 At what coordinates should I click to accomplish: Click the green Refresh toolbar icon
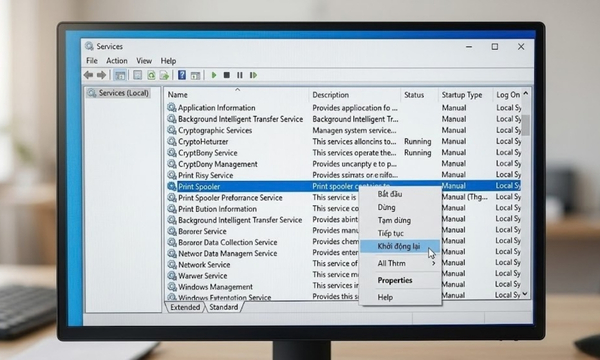(151, 75)
